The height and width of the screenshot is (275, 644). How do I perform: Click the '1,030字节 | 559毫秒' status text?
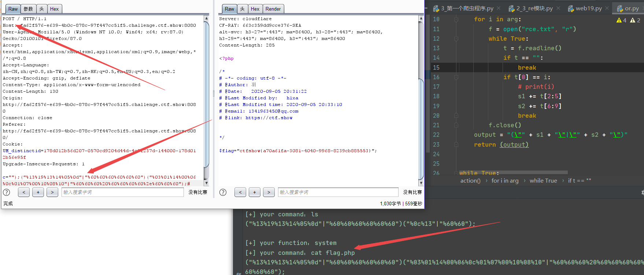tap(401, 203)
